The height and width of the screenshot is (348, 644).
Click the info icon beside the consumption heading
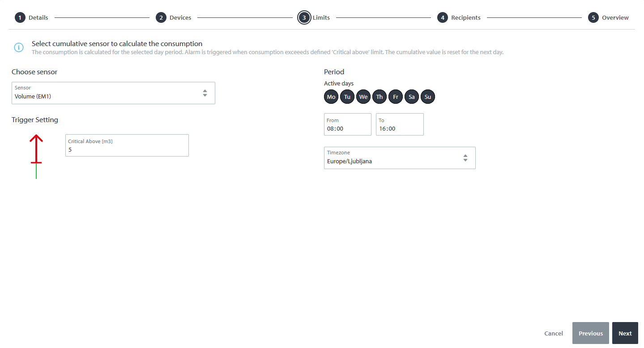19,47
